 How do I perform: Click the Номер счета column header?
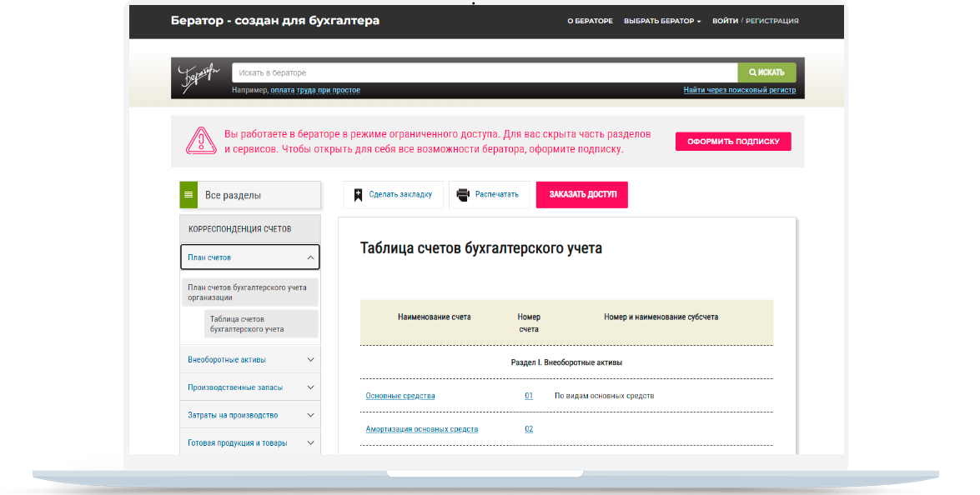click(x=529, y=323)
